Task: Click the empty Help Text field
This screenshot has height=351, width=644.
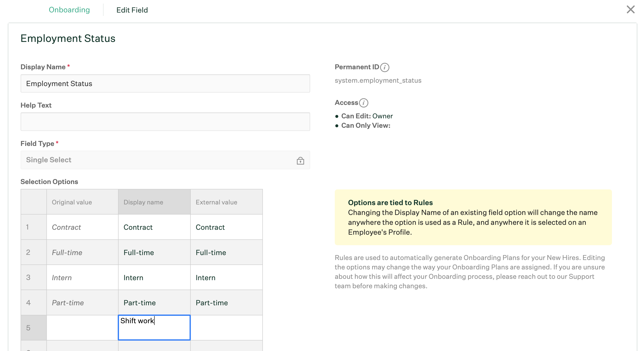Action: [165, 122]
